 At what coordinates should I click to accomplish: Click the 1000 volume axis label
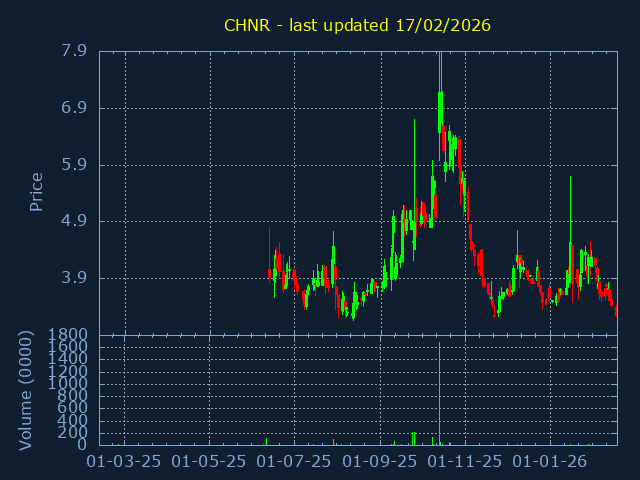[x=68, y=383]
